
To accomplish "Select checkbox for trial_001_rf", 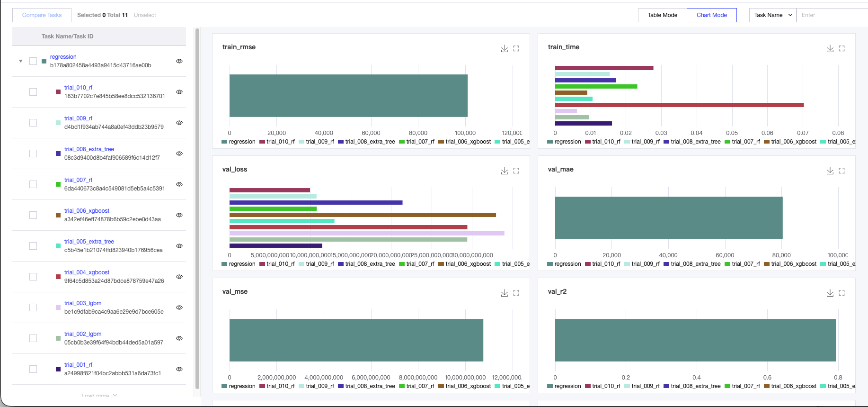I will point(33,369).
